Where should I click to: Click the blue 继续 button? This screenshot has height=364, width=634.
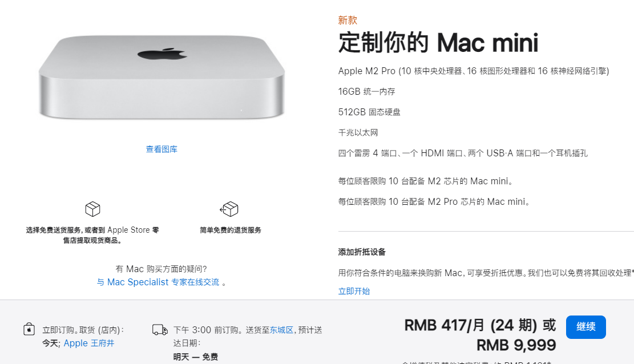pyautogui.click(x=586, y=327)
